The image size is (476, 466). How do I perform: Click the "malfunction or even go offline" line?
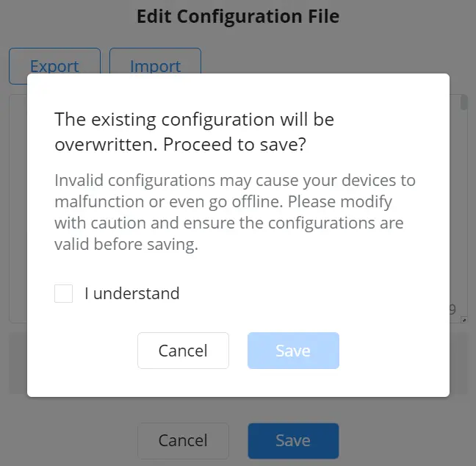point(169,201)
